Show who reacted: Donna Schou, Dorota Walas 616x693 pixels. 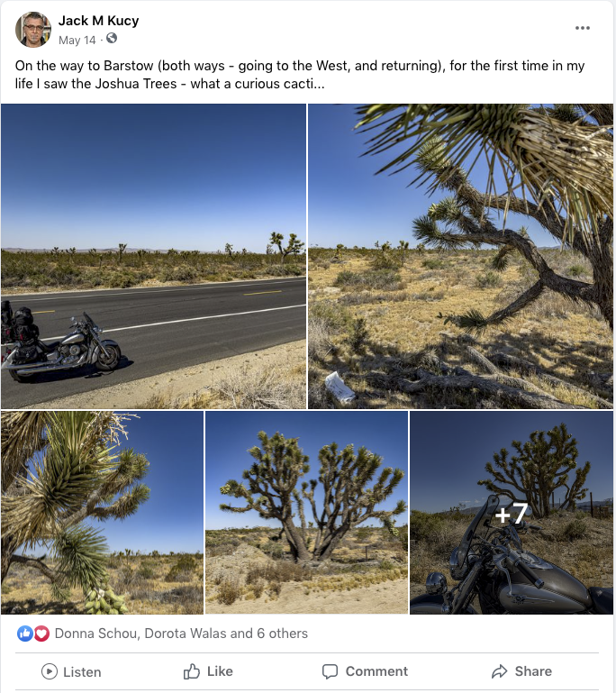pos(181,634)
